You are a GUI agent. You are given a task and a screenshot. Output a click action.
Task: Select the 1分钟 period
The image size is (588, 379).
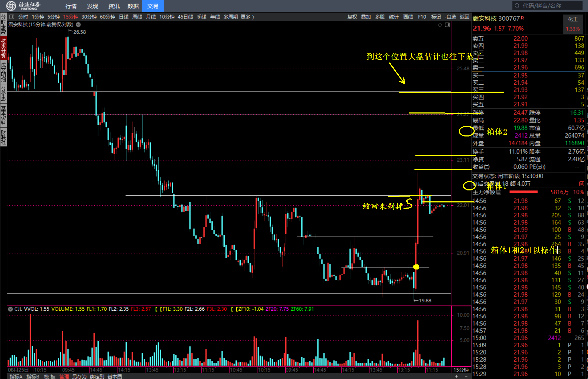(x=38, y=17)
